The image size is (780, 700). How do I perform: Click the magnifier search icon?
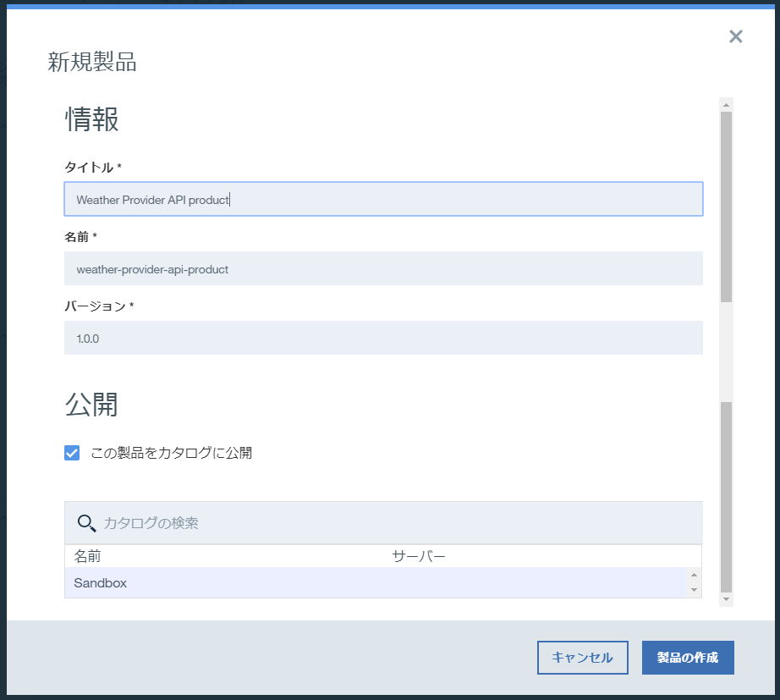[x=86, y=523]
